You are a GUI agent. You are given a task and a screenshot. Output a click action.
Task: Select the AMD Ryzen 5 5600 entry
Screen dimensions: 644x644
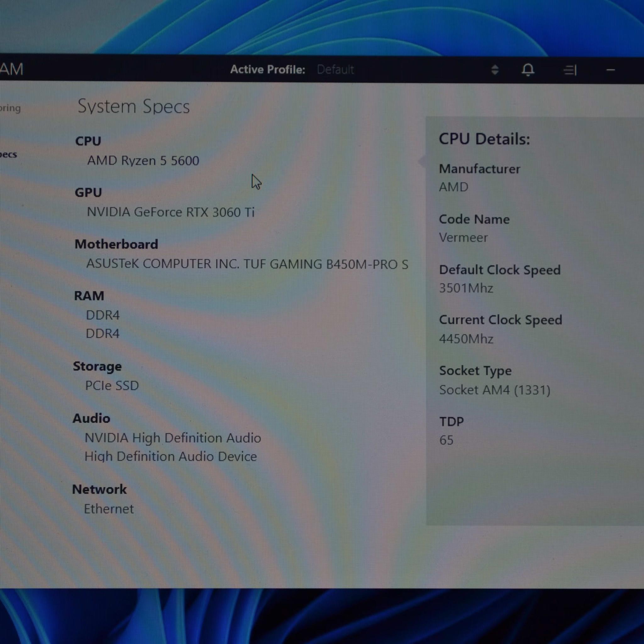click(143, 161)
